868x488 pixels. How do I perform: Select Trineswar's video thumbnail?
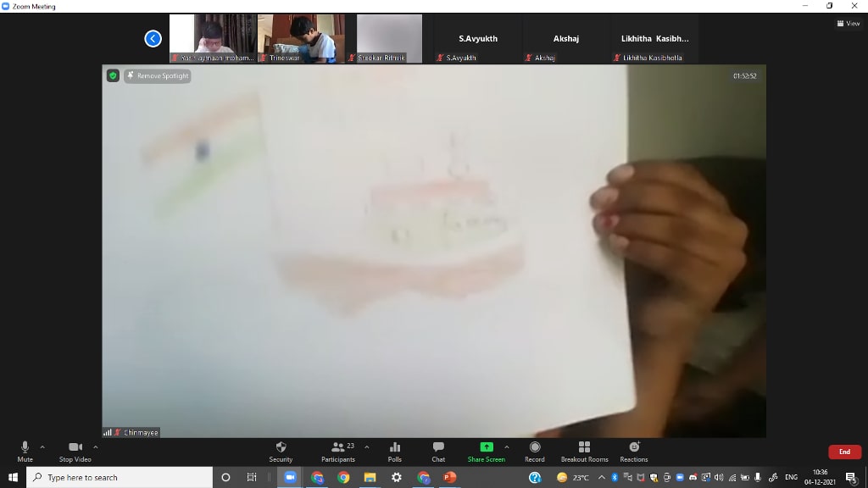[x=301, y=38]
